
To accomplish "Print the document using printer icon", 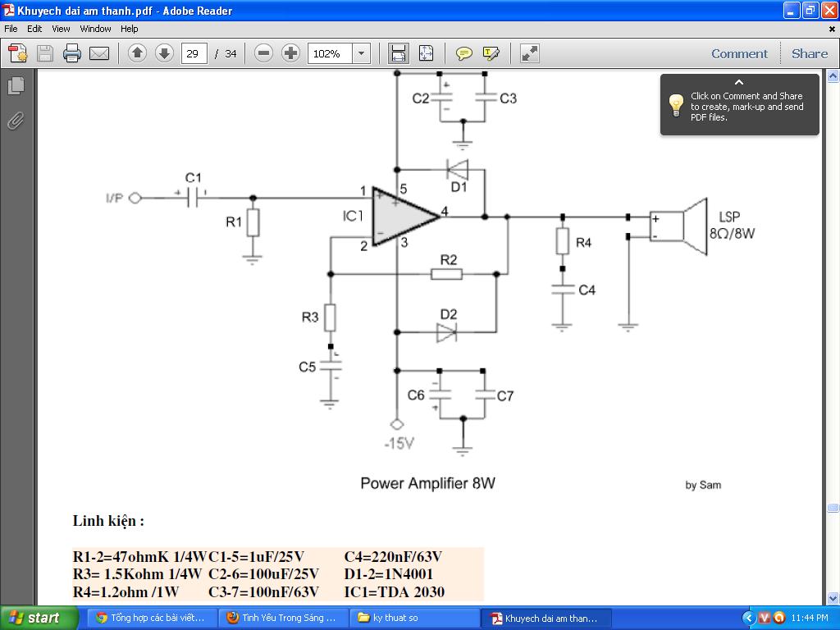I will pos(72,53).
